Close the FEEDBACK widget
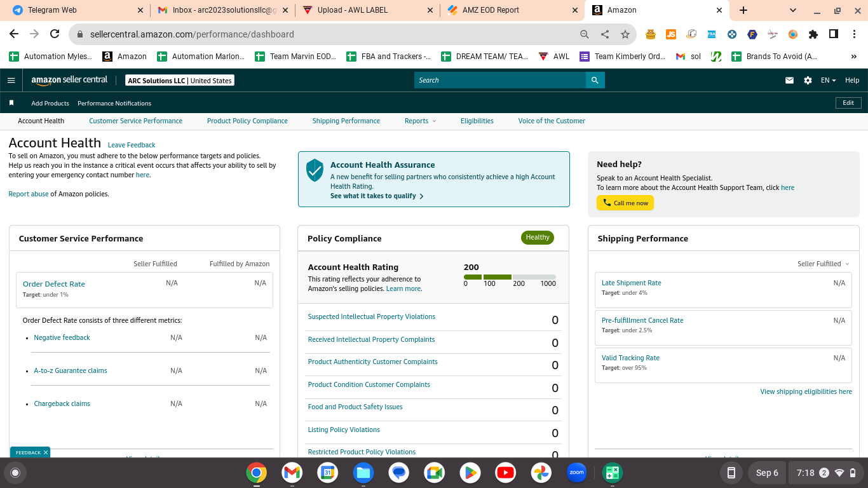The image size is (868, 488). [46, 452]
